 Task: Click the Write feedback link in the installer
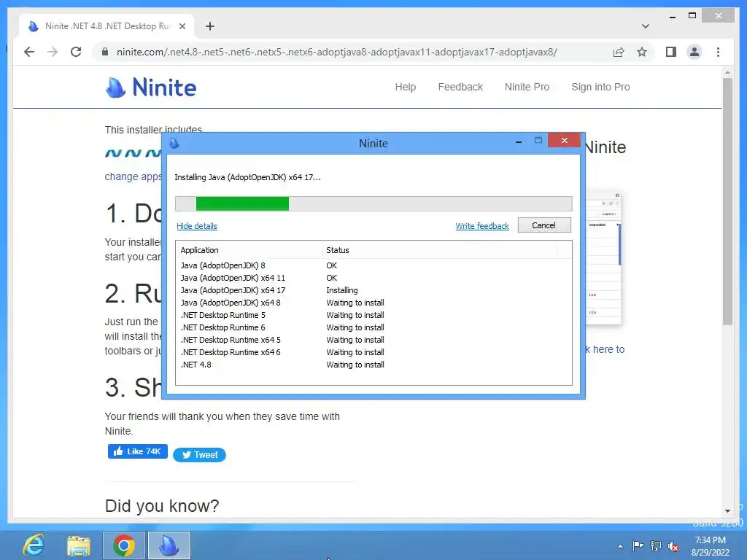(482, 226)
